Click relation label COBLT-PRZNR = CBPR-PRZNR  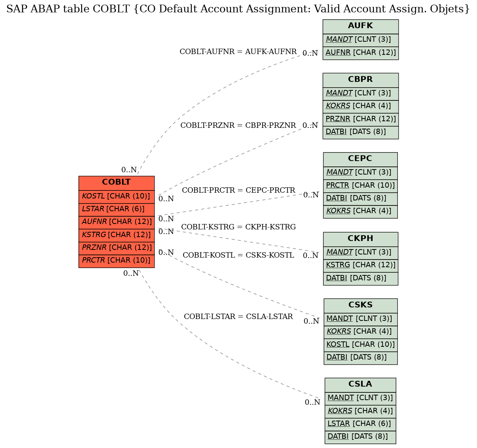pyautogui.click(x=238, y=126)
